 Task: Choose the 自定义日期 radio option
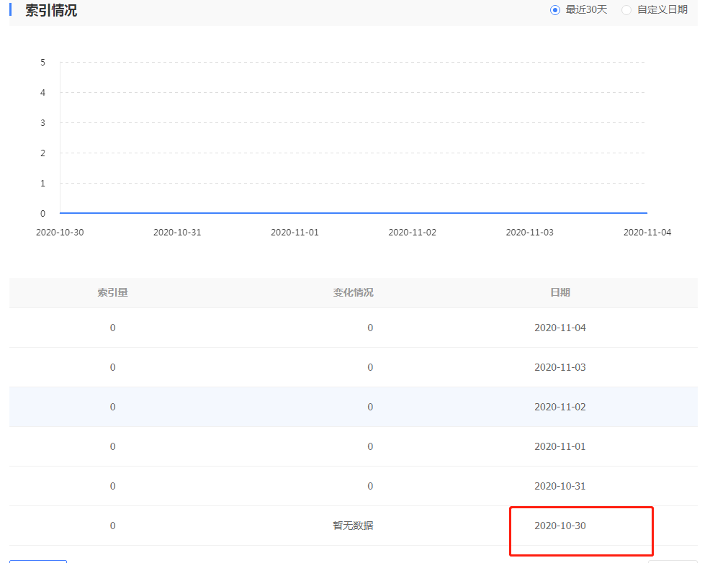point(626,10)
